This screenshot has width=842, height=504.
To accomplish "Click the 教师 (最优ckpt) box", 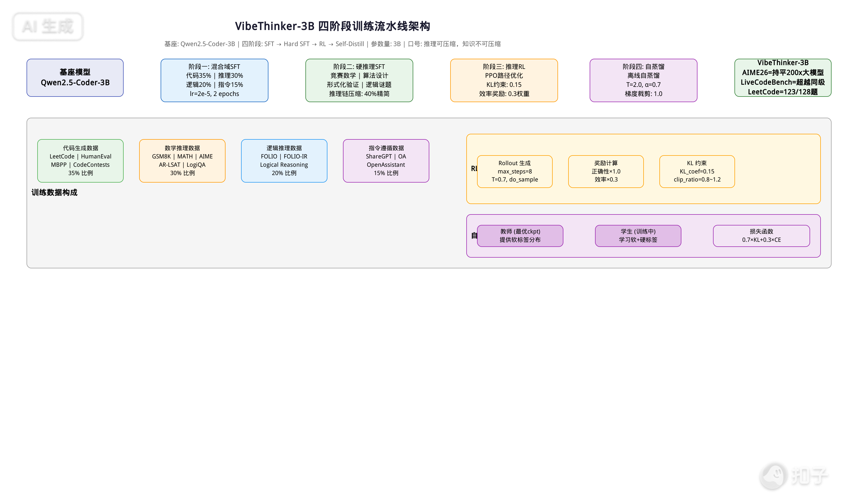I will pyautogui.click(x=520, y=236).
